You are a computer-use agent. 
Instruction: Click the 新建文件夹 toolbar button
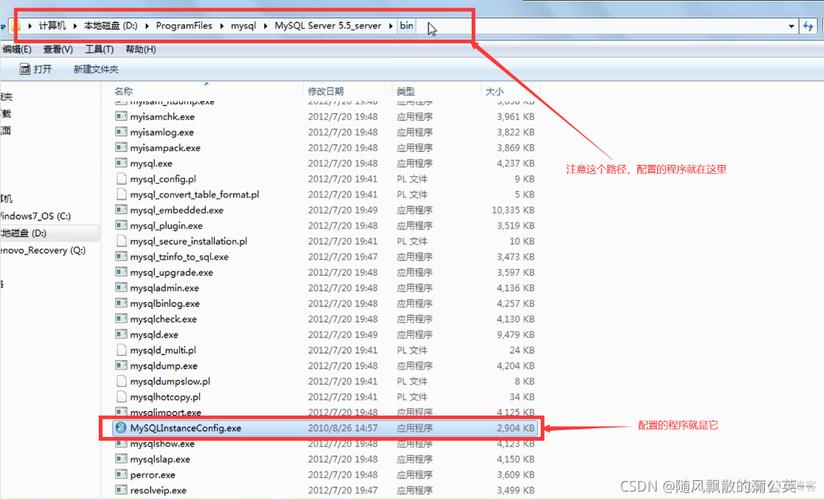[x=96, y=69]
